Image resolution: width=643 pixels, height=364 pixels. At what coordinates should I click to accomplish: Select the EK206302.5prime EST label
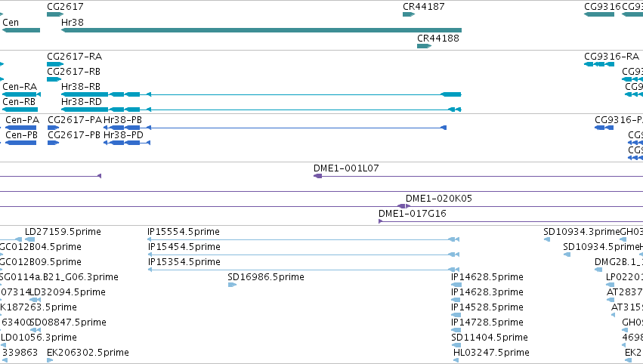pyautogui.click(x=88, y=353)
